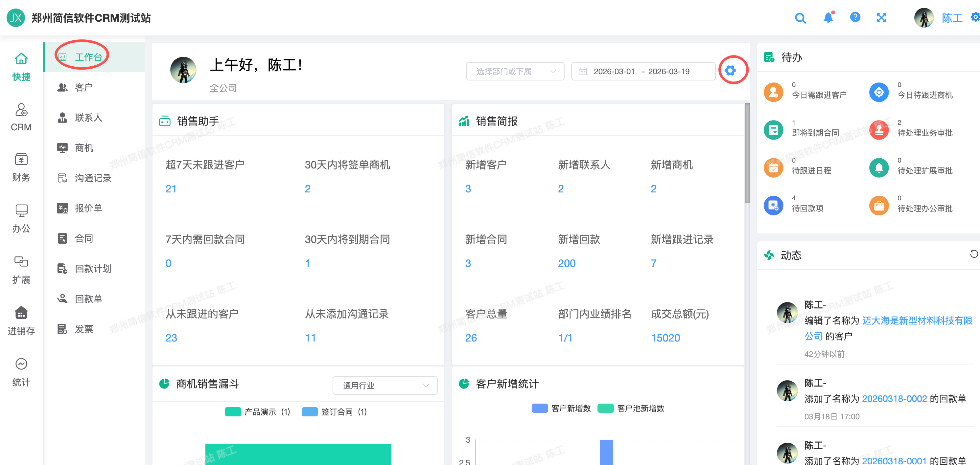This screenshot has width=980, height=465.
Task: Open 商机 menu item
Action: (x=94, y=147)
